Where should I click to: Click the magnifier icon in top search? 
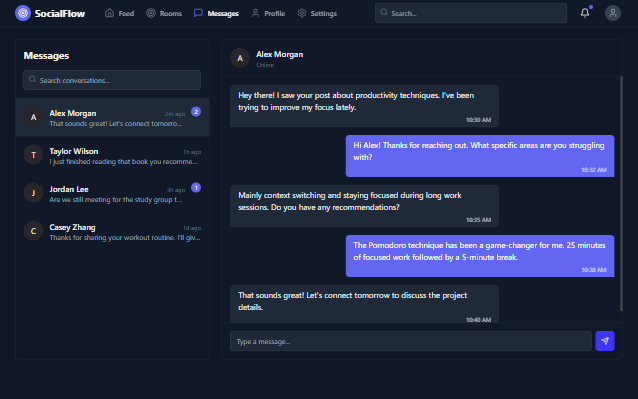click(x=384, y=13)
